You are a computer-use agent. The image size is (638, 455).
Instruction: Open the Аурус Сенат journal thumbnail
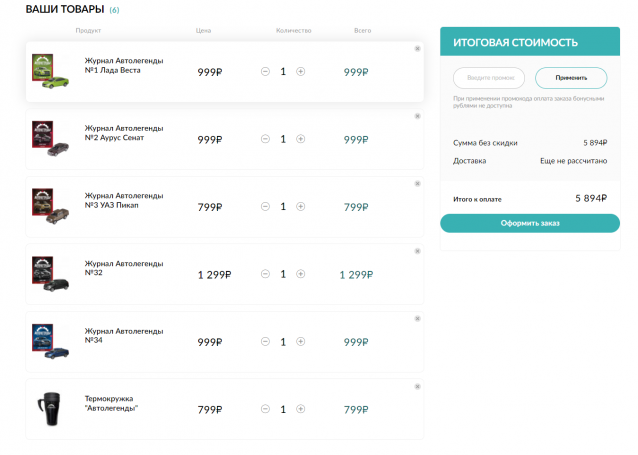click(50, 139)
